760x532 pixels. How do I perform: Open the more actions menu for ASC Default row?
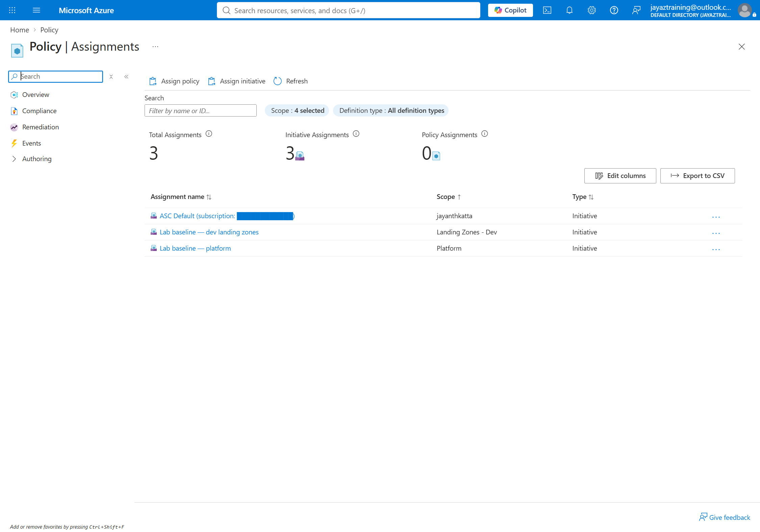click(x=716, y=217)
